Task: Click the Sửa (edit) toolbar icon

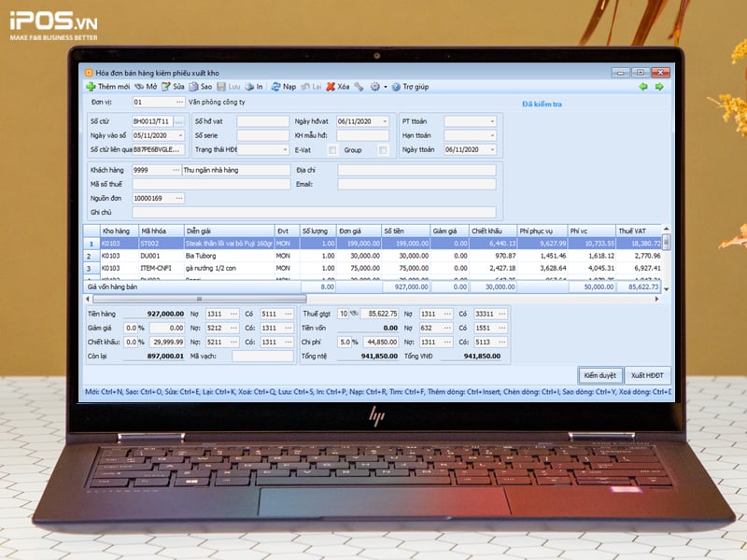Action: pyautogui.click(x=165, y=87)
